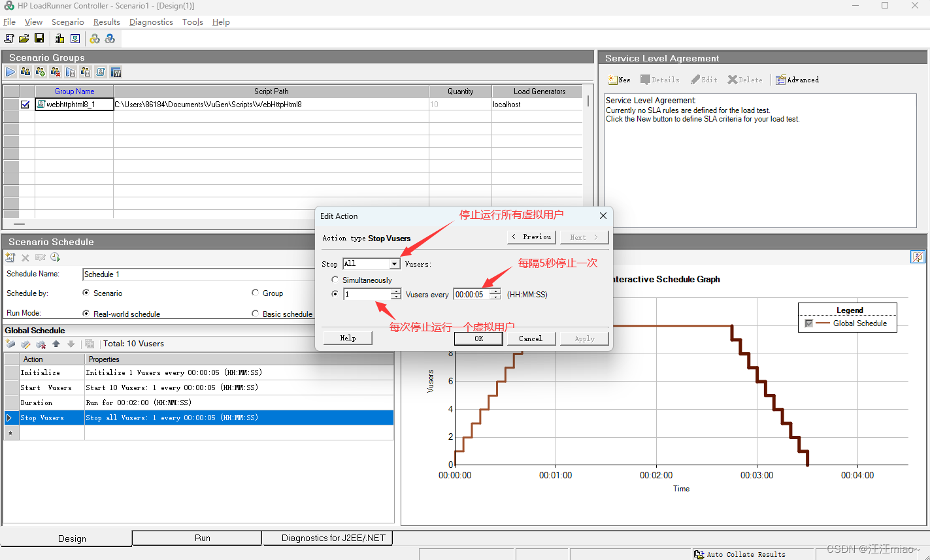Switch to the Design tab

[x=66, y=538]
